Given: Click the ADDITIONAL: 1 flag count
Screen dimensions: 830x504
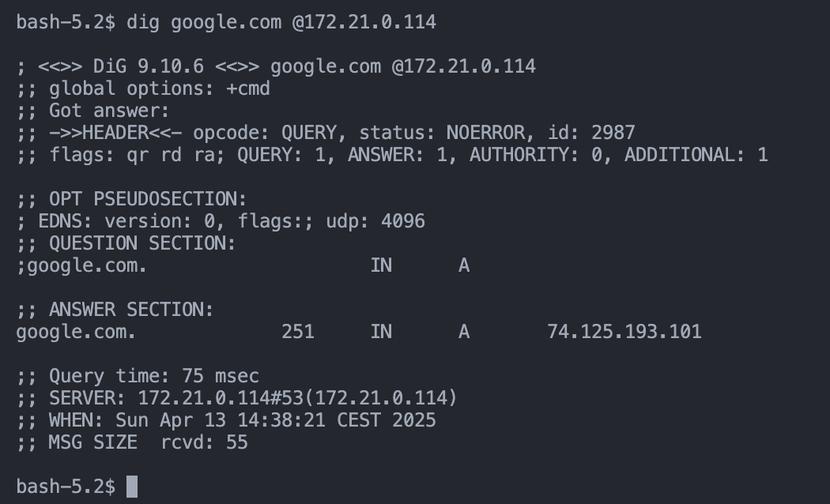Looking at the screenshot, I should click(696, 155).
